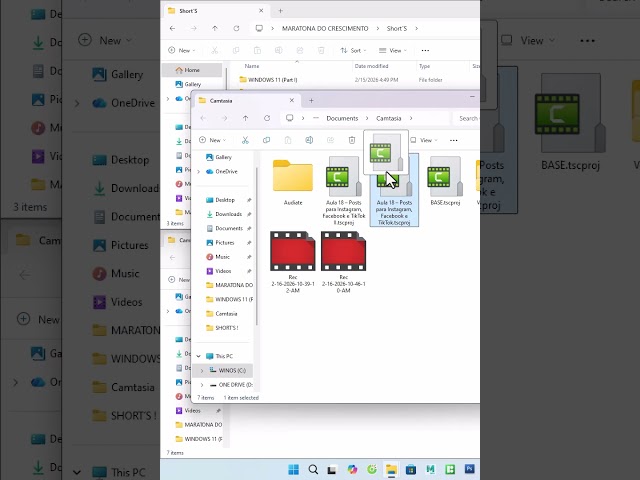The width and height of the screenshot is (640, 480).
Task: Close the Short'S tab
Action: [x=261, y=11]
